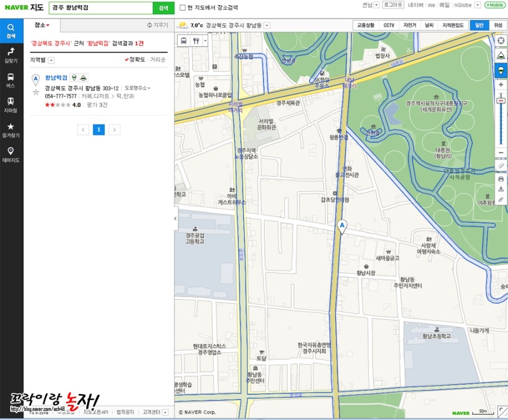Copy the map link URL
This screenshot has width=508, height=420.
click(501, 199)
